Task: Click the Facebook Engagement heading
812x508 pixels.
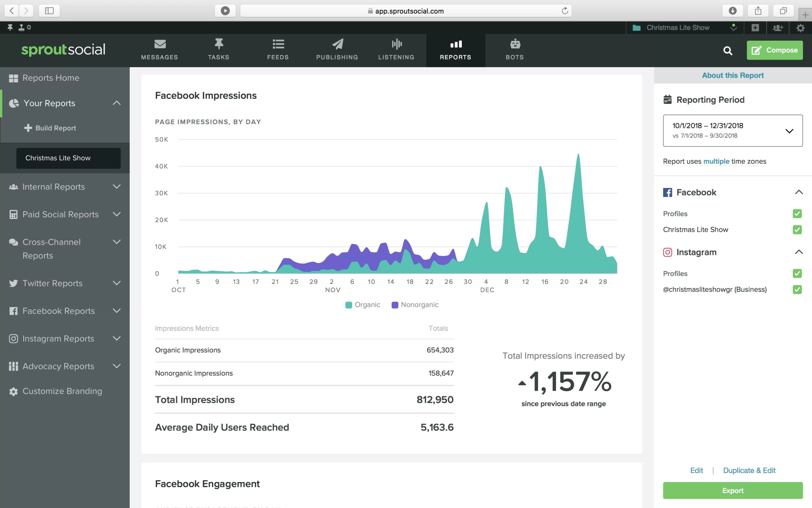Action: [207, 484]
